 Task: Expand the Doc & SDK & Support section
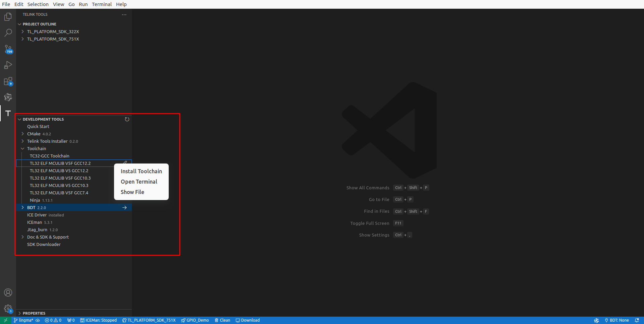click(22, 237)
